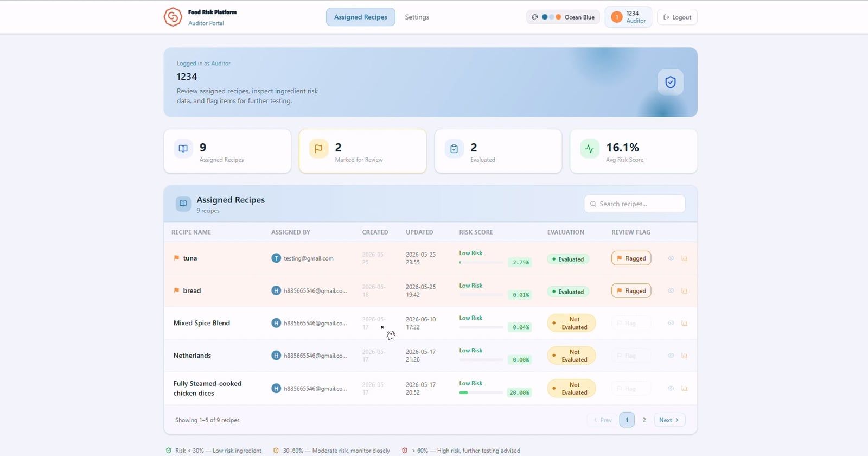868x456 pixels.
Task: View tuna recipe with the eye icon
Action: [671, 258]
